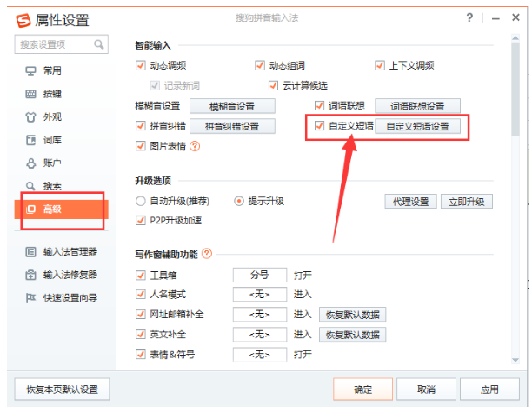Viewport: 532px width, 412px height.
Task: Toggle the 英文补全 checkbox
Action: (141, 335)
